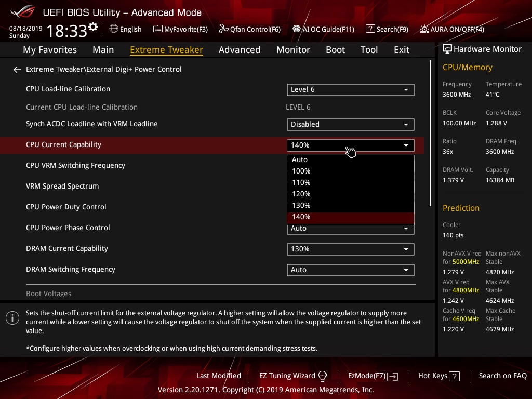Viewport: 532px width, 399px height.
Task: Choose 120% from the dropdown list
Action: pyautogui.click(x=351, y=194)
